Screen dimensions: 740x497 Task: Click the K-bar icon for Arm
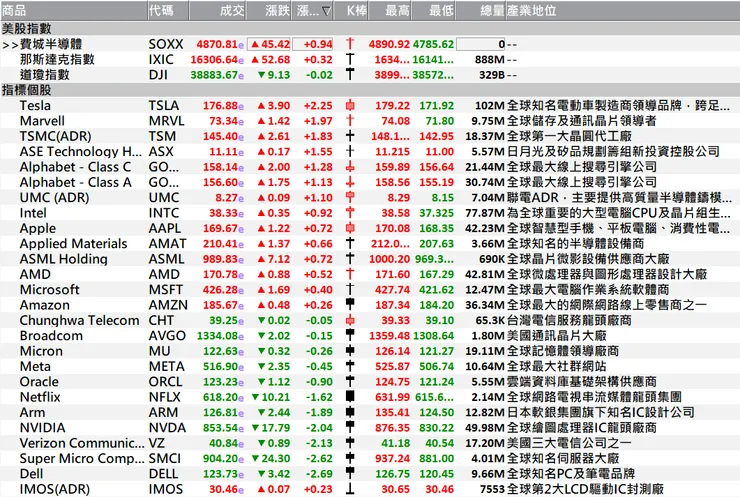(350, 412)
